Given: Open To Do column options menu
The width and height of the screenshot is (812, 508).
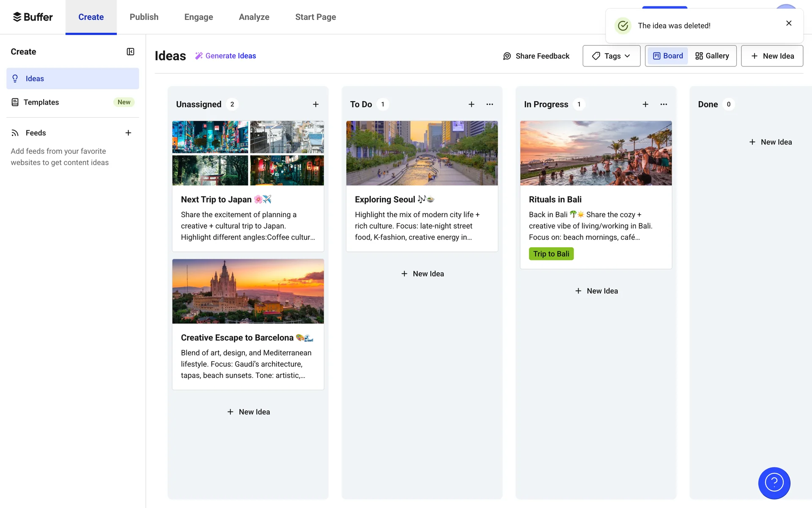Looking at the screenshot, I should click(490, 105).
